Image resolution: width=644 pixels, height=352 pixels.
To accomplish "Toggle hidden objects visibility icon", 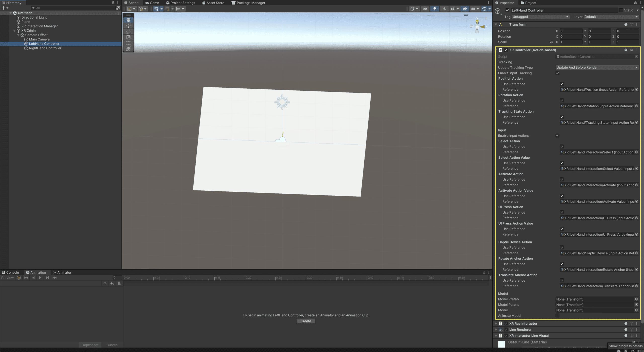I will 465,9.
